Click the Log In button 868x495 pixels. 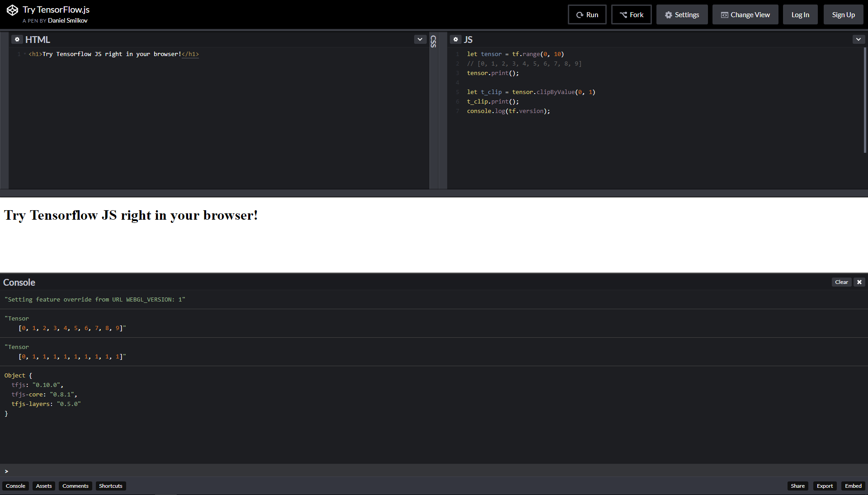(x=800, y=15)
